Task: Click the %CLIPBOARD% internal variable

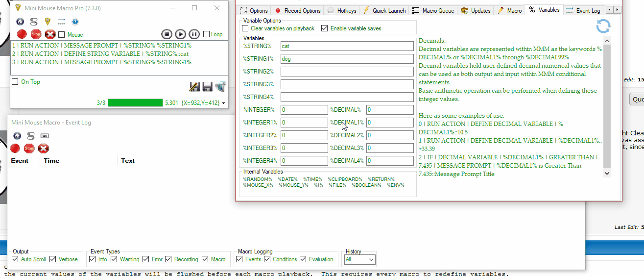Action: 345,179
